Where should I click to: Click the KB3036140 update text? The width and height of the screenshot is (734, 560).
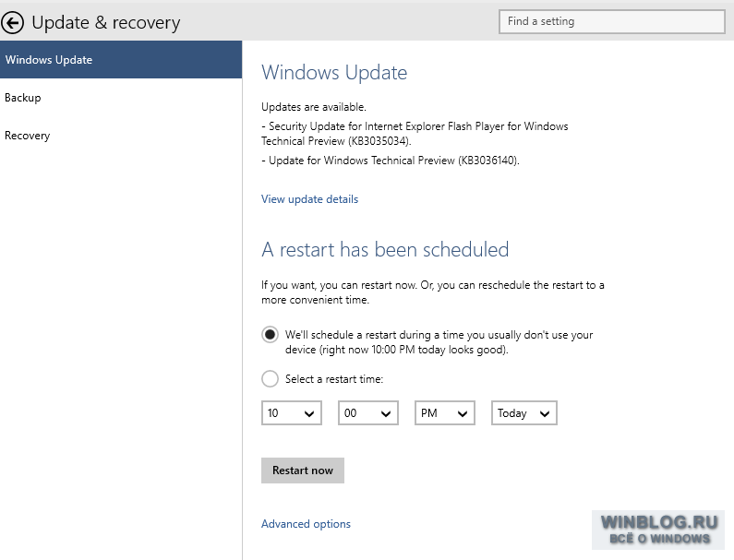click(x=391, y=161)
